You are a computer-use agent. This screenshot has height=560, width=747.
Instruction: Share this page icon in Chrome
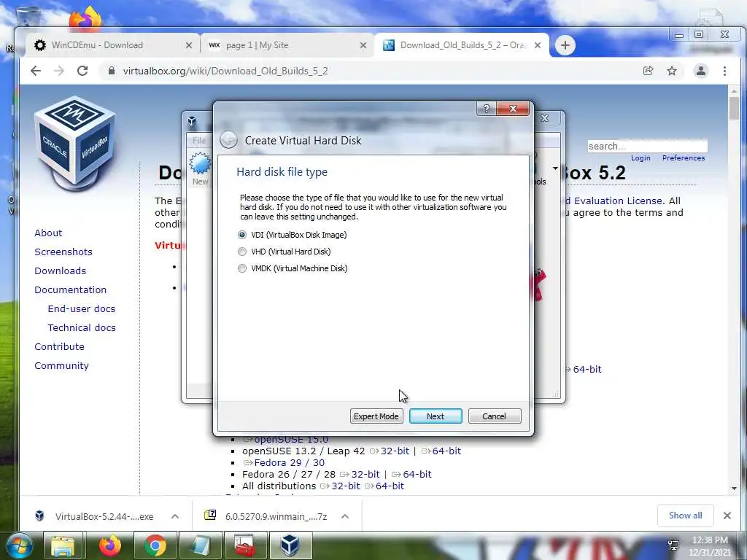[648, 71]
